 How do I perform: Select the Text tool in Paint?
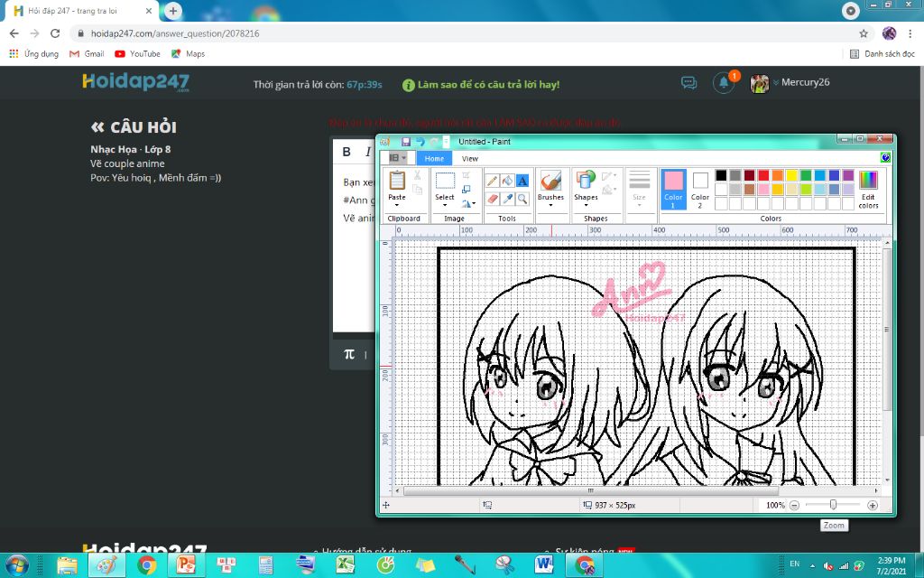tap(522, 181)
